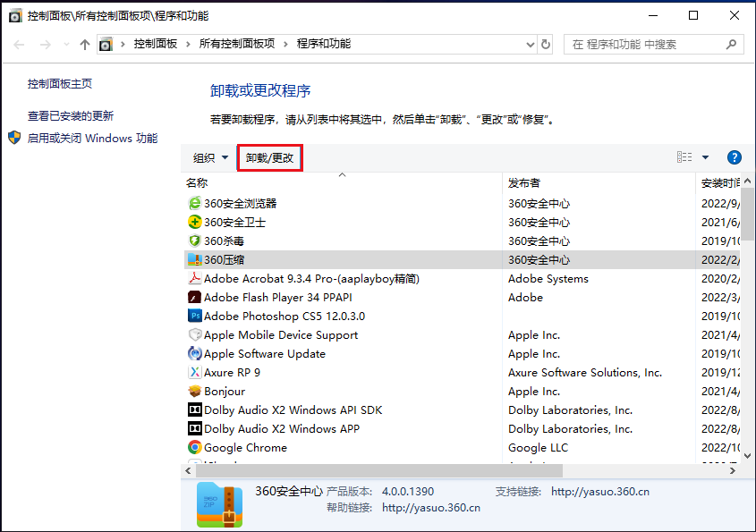Sort by the 发布者 column header

pos(599,183)
